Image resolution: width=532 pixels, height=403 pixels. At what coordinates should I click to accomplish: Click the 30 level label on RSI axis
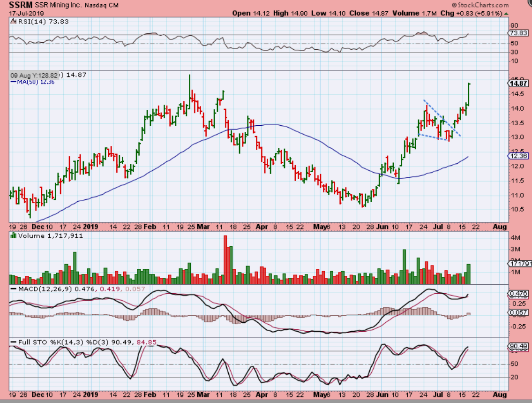click(514, 52)
